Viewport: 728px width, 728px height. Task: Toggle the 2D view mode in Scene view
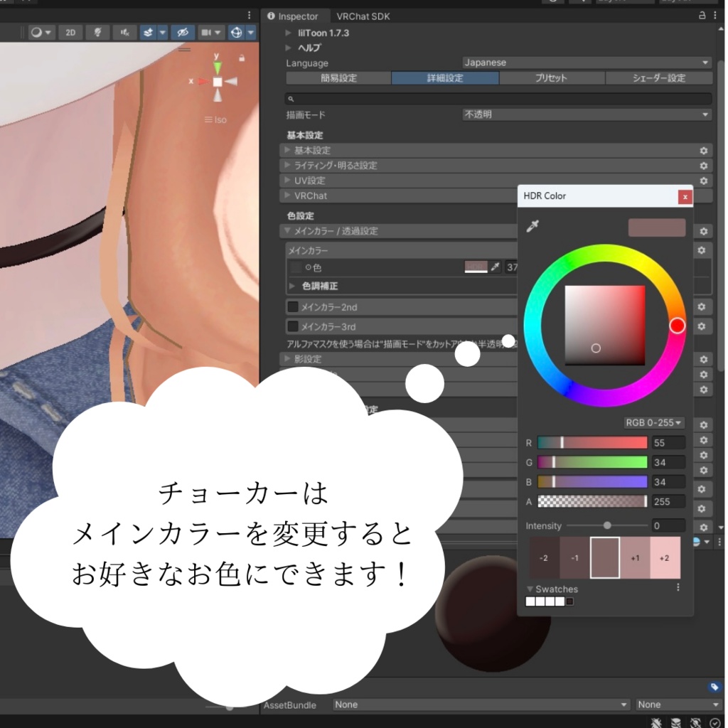click(x=70, y=32)
